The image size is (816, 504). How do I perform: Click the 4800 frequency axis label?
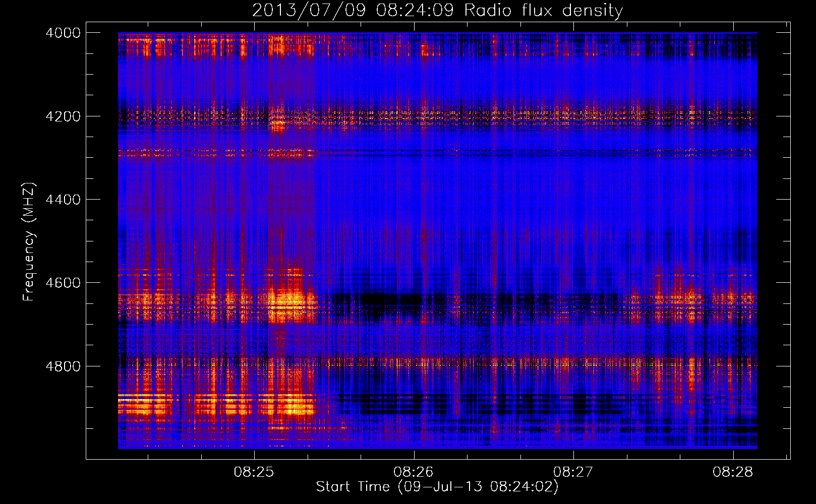pyautogui.click(x=63, y=366)
